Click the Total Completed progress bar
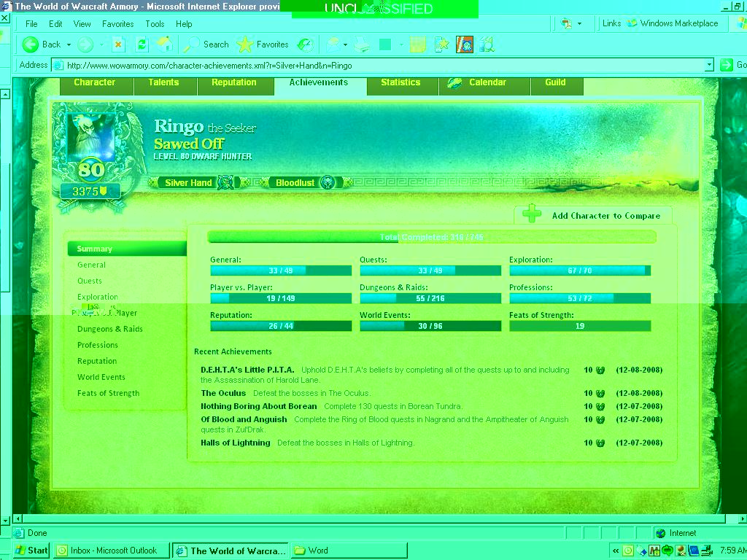Image resolution: width=747 pixels, height=560 pixels. click(x=432, y=237)
